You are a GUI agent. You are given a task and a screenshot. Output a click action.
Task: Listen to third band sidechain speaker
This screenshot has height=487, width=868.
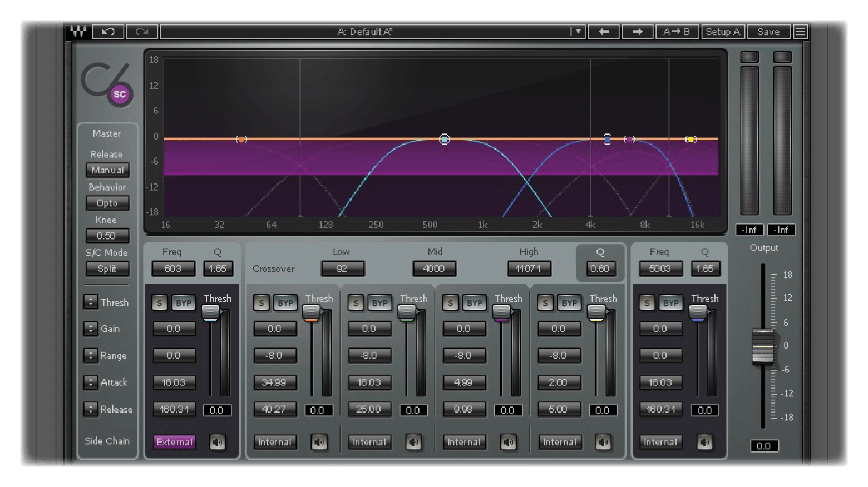click(x=508, y=442)
